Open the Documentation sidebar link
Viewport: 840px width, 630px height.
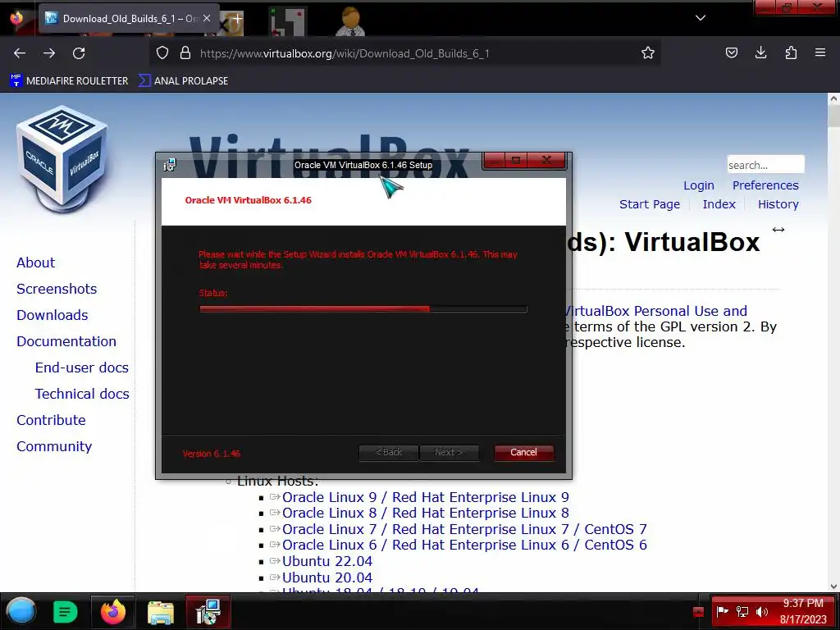66,341
